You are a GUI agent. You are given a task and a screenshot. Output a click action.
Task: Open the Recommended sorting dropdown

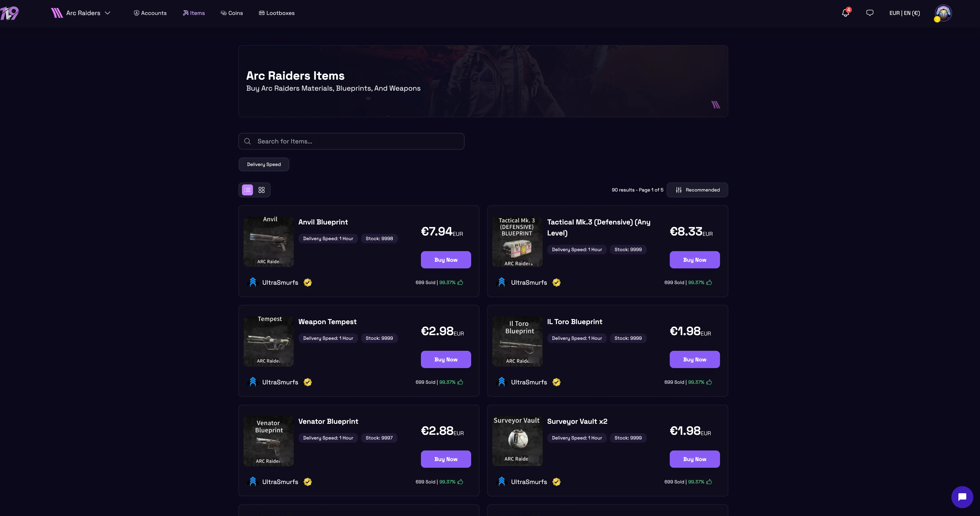(x=697, y=190)
